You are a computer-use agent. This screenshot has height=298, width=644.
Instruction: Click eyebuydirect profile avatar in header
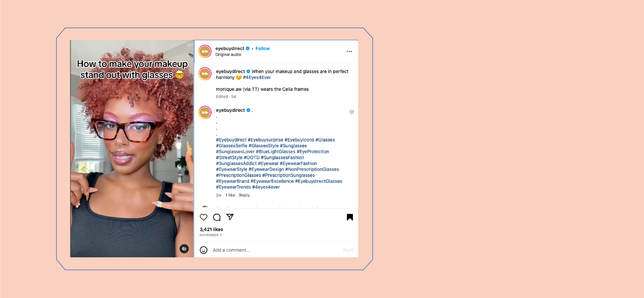205,51
